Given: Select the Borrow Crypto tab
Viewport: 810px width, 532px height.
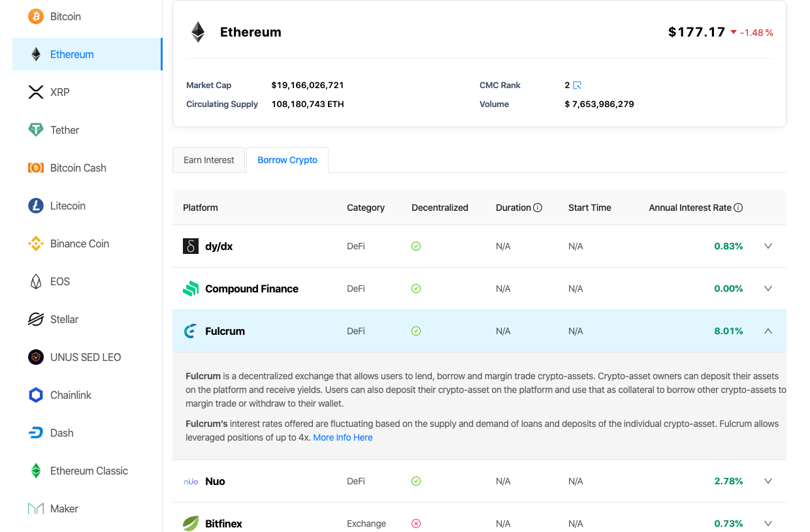Looking at the screenshot, I should (x=287, y=160).
